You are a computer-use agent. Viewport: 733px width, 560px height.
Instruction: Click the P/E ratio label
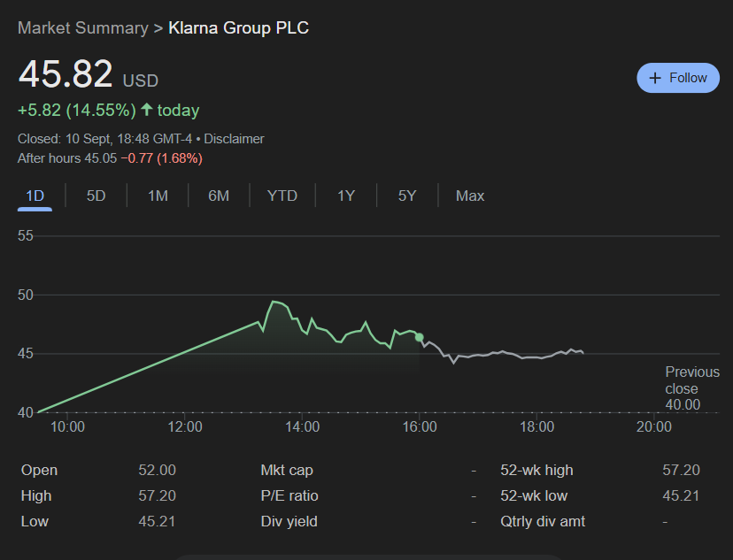[x=289, y=495]
